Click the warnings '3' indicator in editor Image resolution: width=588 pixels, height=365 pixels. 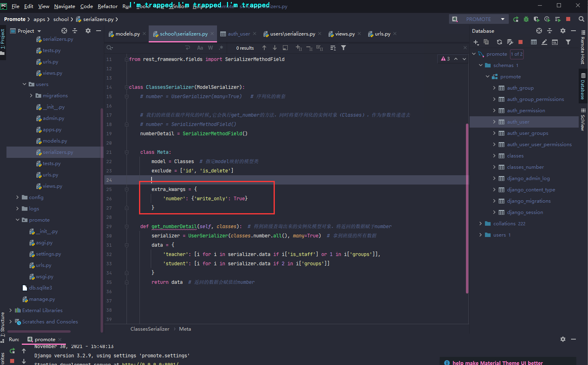tap(445, 59)
